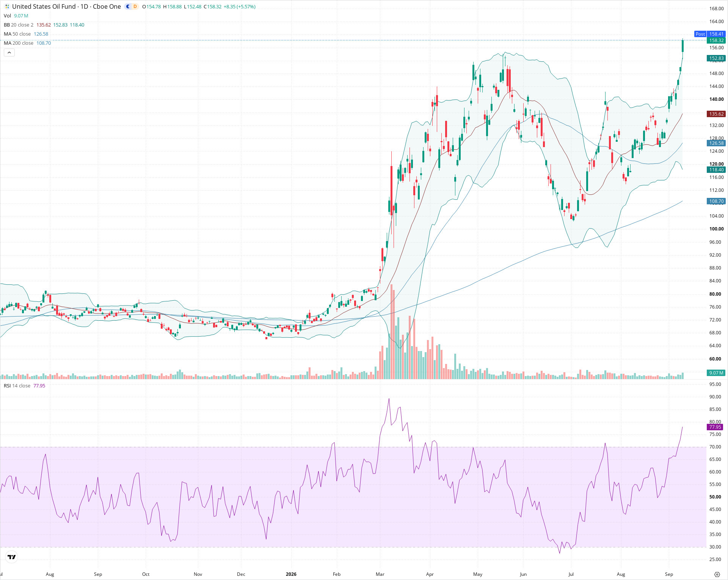Click the 168.00 price scale tick

tap(716, 8)
